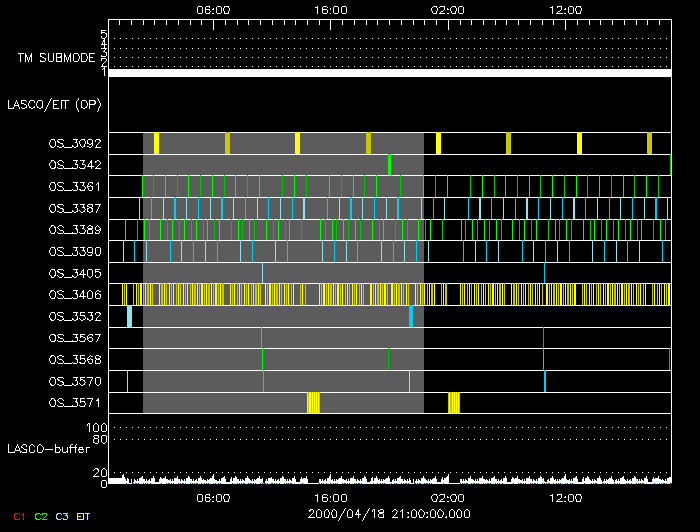Image resolution: width=700 pixels, height=532 pixels.
Task: Click the C3 legend entry
Action: [62, 515]
